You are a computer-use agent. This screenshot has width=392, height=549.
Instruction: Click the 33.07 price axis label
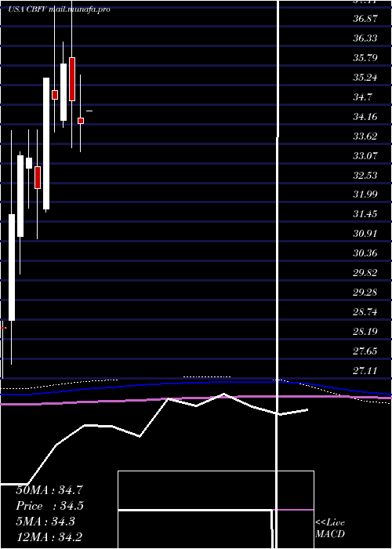(365, 155)
